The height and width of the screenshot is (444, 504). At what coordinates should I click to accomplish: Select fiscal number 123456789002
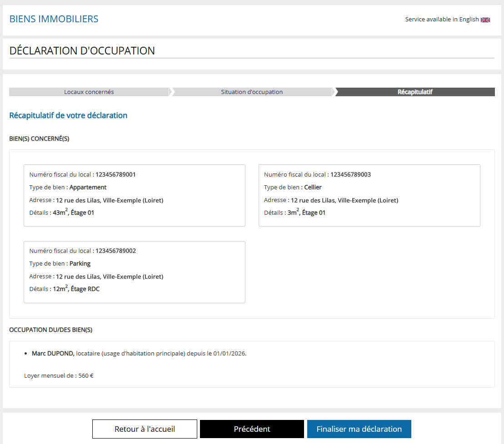point(115,251)
